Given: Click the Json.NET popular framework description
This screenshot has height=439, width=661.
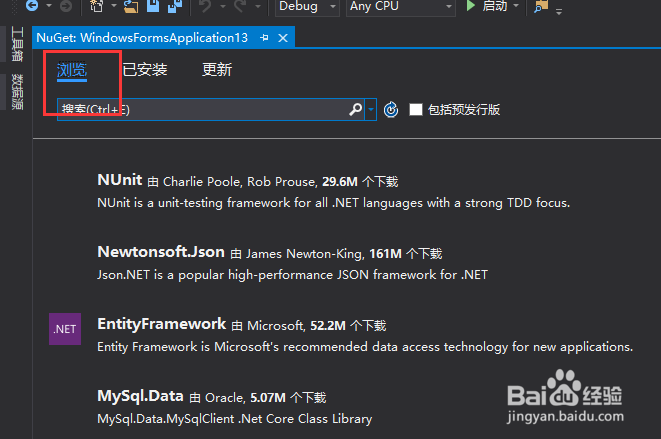Looking at the screenshot, I should (x=292, y=275).
